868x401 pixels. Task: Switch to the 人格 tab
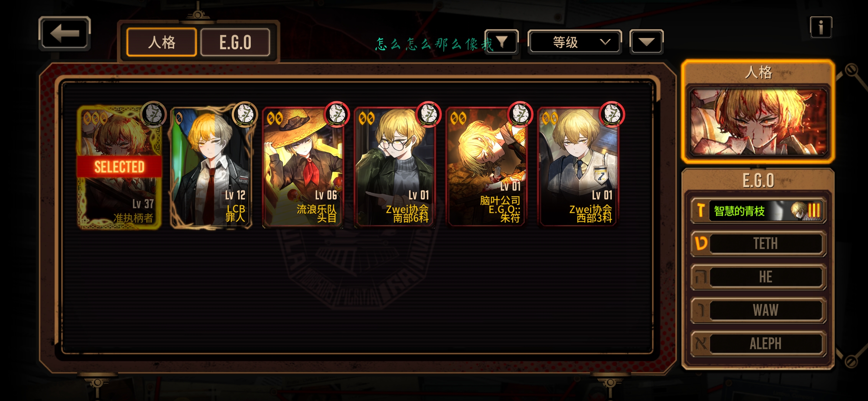tap(161, 42)
